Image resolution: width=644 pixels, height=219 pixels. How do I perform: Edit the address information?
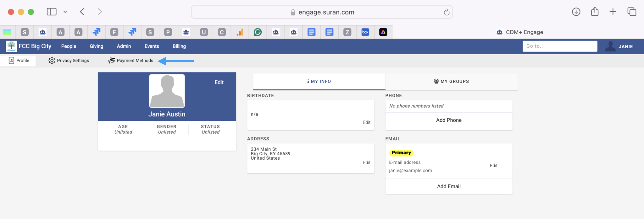point(366,163)
